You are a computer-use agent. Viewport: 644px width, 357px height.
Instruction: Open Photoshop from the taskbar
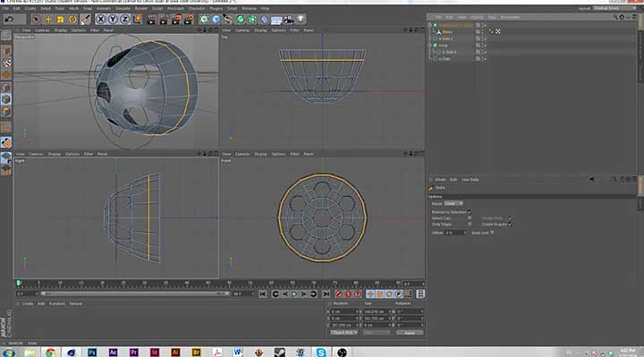tap(92, 352)
